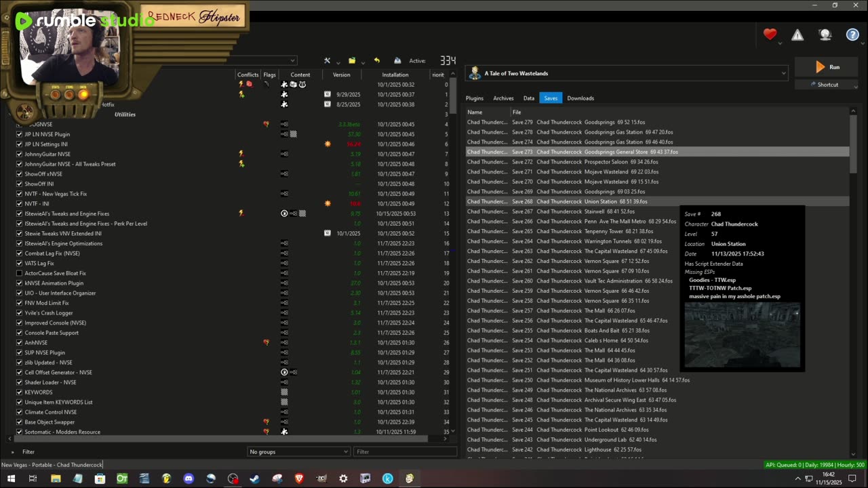Toggle checkbox for Shader Loader - NVSE
This screenshot has height=488, width=868.
19,382
